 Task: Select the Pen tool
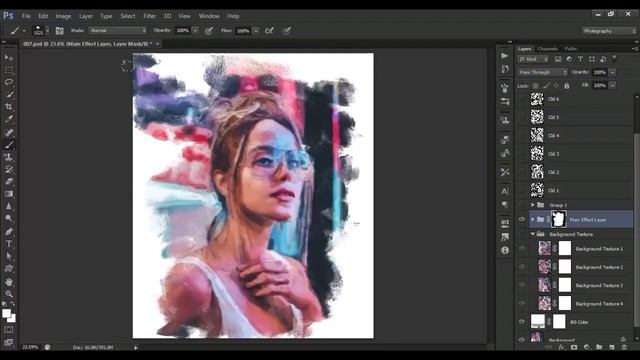(x=9, y=231)
